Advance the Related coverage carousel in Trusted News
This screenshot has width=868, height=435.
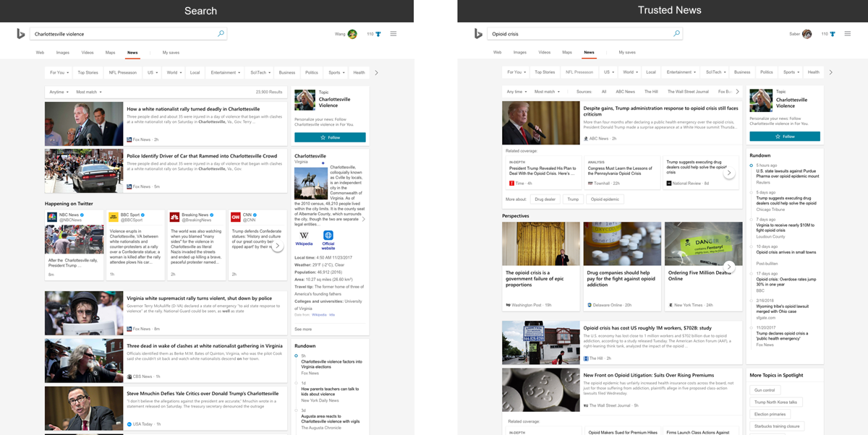[729, 173]
